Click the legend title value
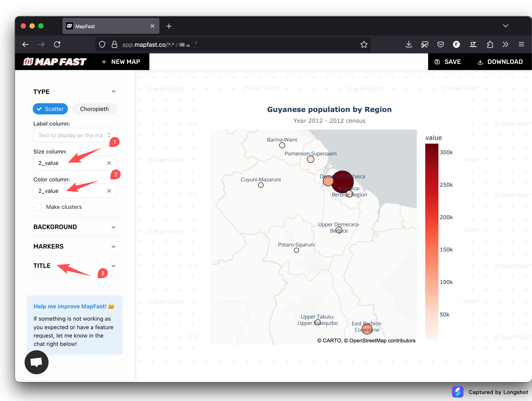This screenshot has width=532, height=401. click(434, 138)
